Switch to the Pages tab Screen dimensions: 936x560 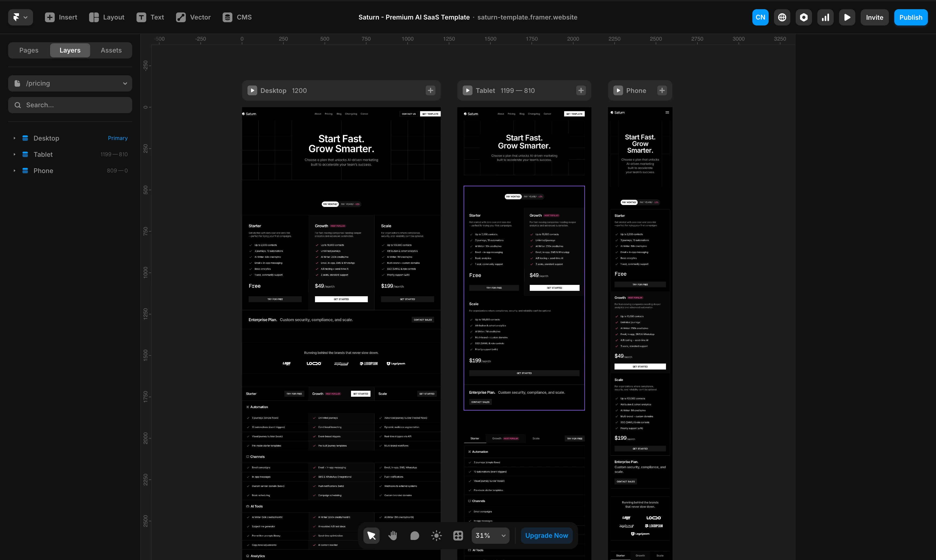pyautogui.click(x=29, y=50)
